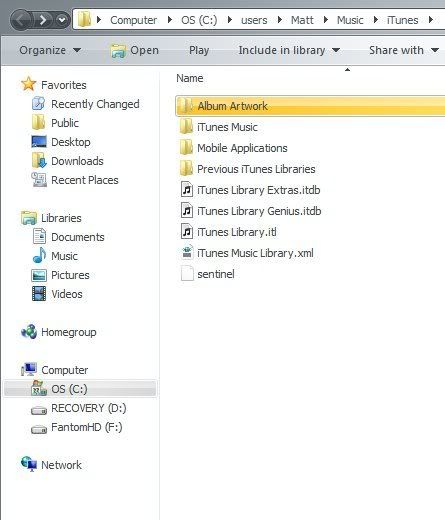Select Matt in the address bar path
The image size is (445, 520).
click(x=302, y=20)
